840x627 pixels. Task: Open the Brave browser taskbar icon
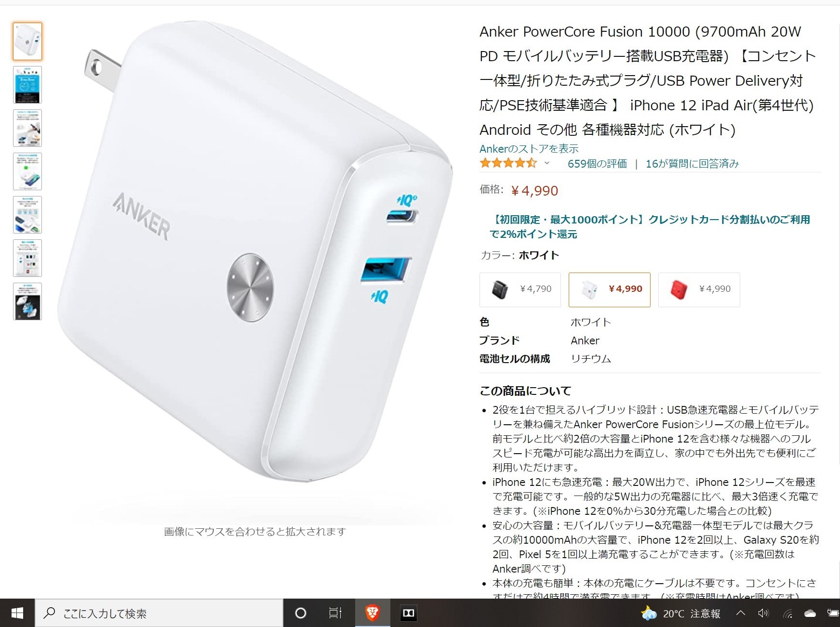click(x=372, y=613)
